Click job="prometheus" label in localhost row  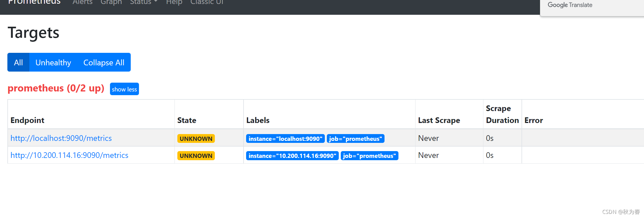(356, 138)
